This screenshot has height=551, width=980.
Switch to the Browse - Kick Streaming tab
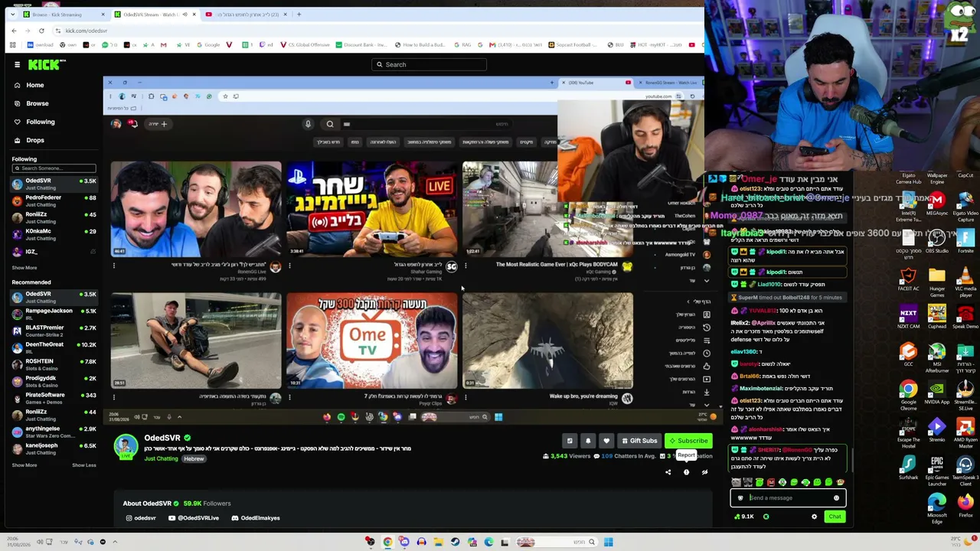(63, 15)
